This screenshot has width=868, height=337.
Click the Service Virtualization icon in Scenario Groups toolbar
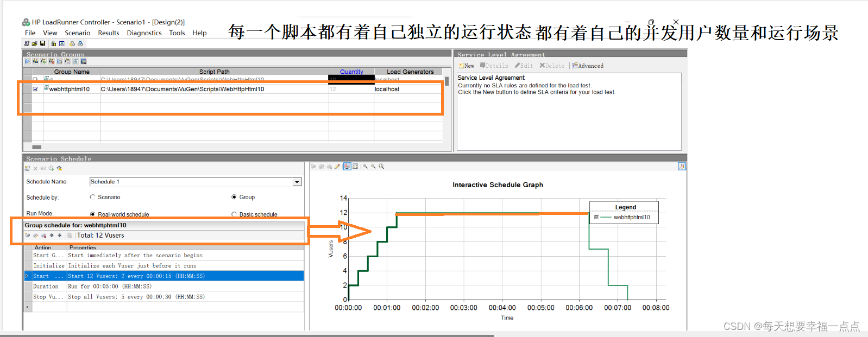click(x=83, y=61)
